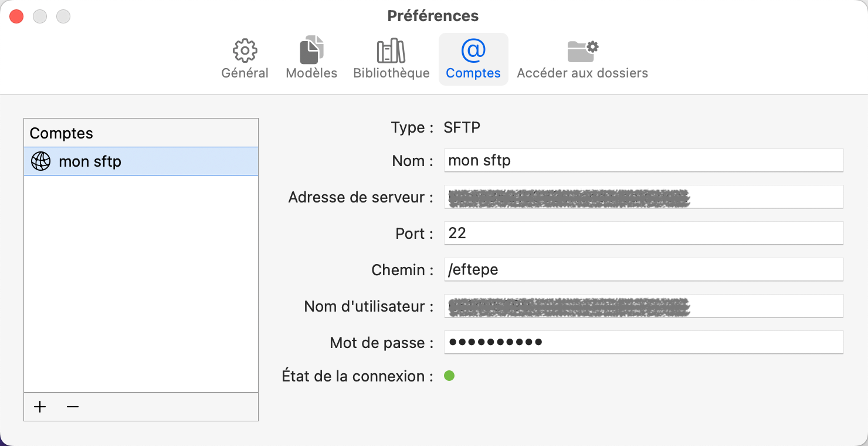Focus the Nom input field
This screenshot has width=868, height=446.
coord(643,160)
